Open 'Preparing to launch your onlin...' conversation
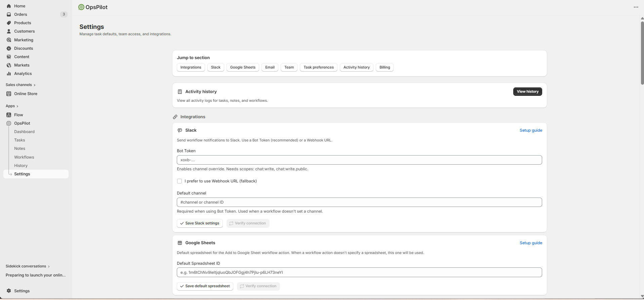Screen dimensions: 644x300 [36, 275]
